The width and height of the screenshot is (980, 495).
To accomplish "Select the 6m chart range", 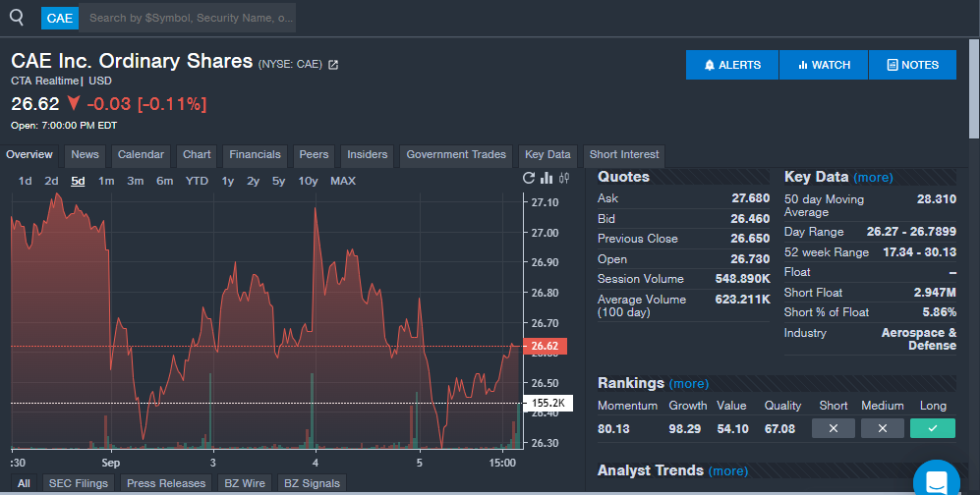I will 165,181.
